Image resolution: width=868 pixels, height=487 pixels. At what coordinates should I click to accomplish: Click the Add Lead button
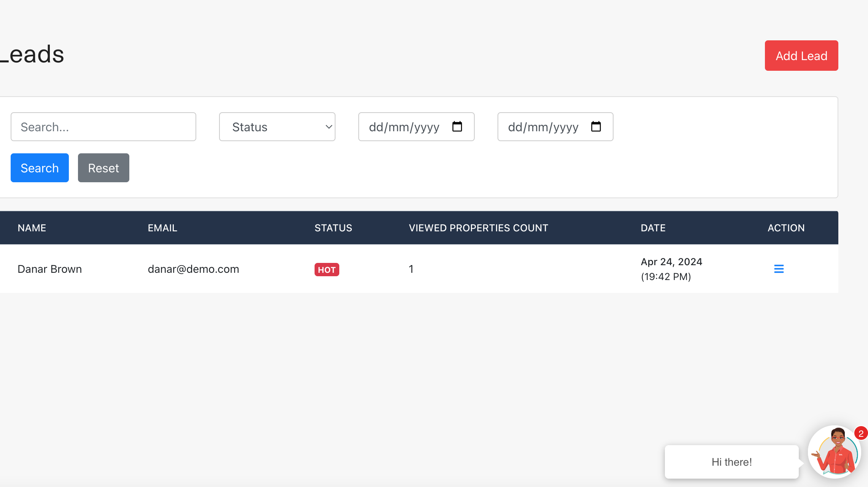coord(801,56)
